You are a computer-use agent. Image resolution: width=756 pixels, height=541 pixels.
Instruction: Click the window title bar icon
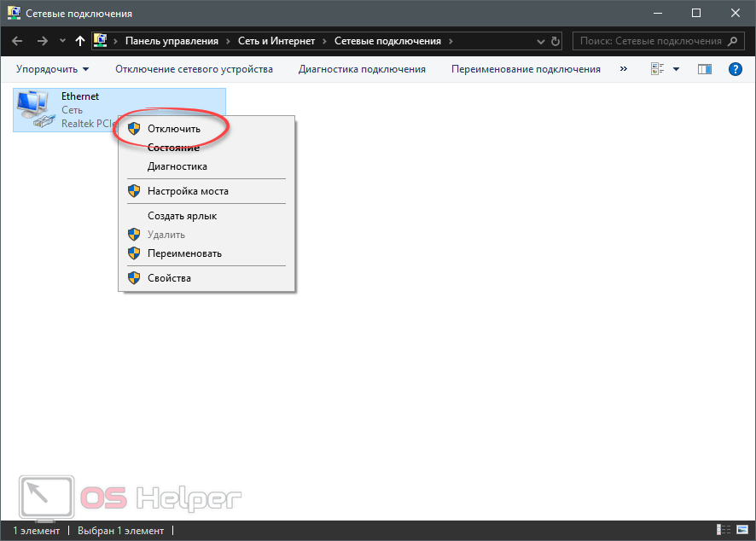[14, 13]
